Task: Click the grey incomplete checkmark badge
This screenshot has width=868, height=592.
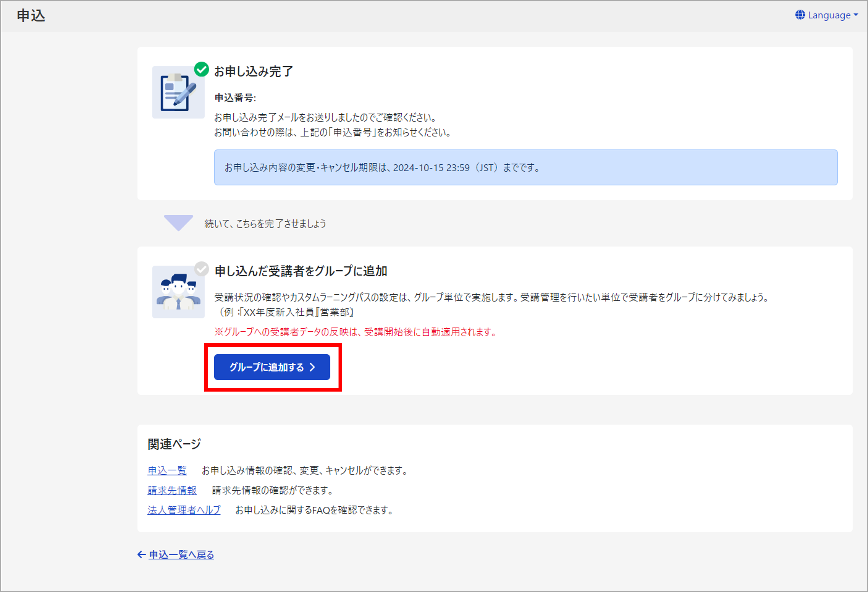Action: (x=202, y=269)
